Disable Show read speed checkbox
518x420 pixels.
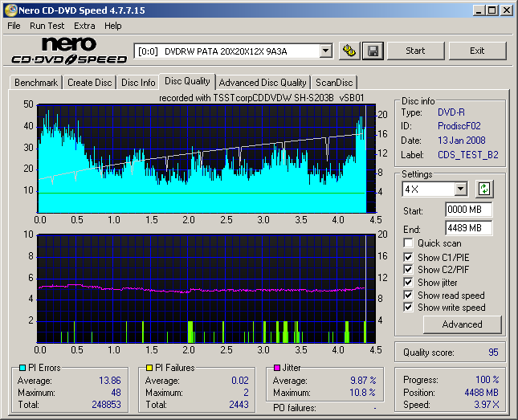(x=408, y=295)
